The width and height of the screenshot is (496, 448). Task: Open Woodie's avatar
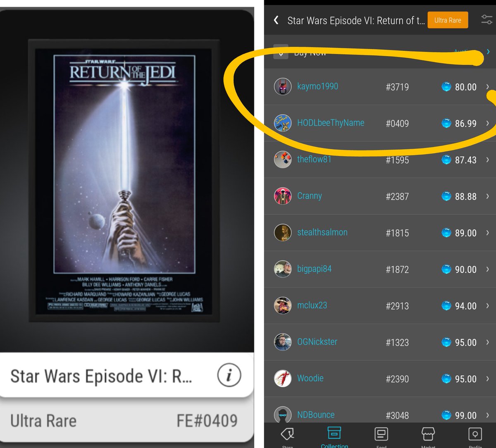283,378
